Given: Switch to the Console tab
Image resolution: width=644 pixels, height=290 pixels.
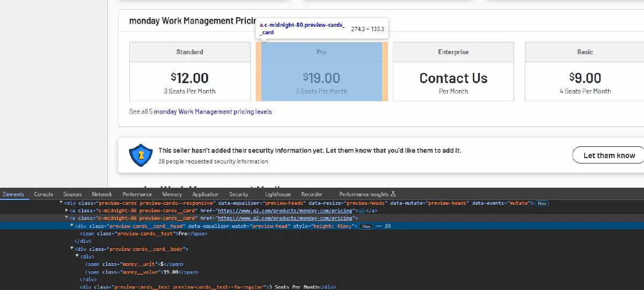Looking at the screenshot, I should click(x=43, y=194).
